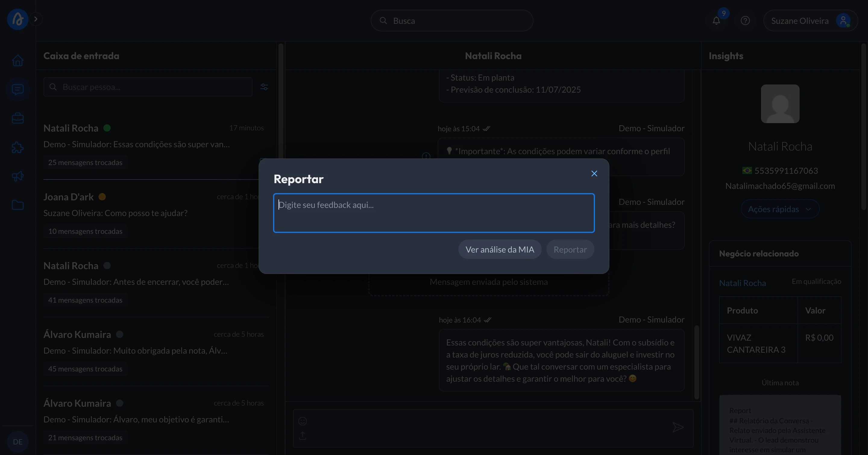Click Ver análise da MIA button
Screen dimensions: 868x455
click(x=499, y=250)
